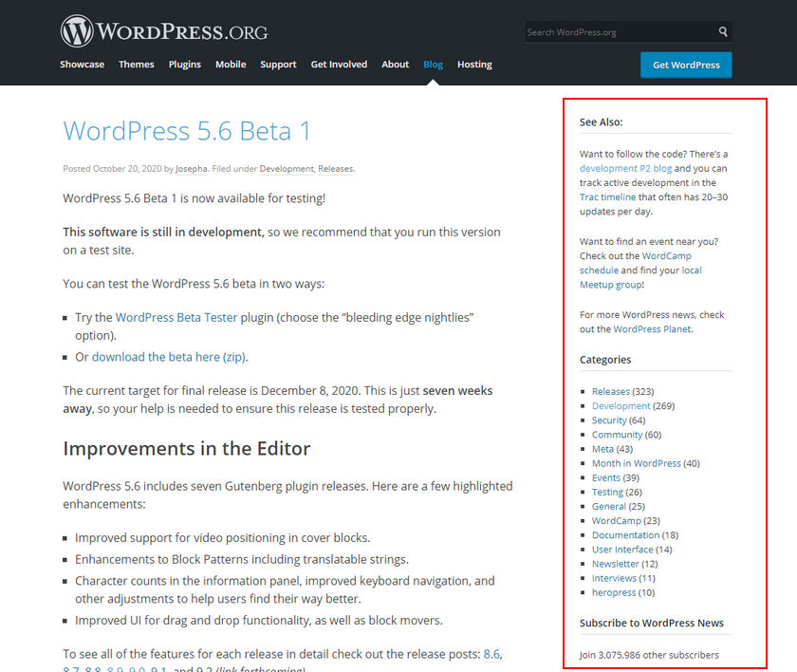Click the See Also: sidebar heading

click(x=602, y=122)
